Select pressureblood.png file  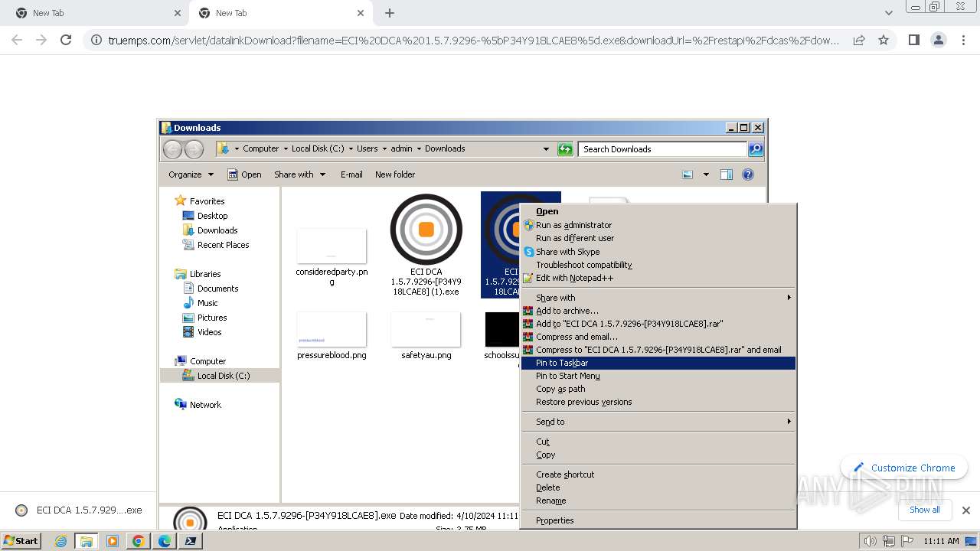(x=332, y=336)
